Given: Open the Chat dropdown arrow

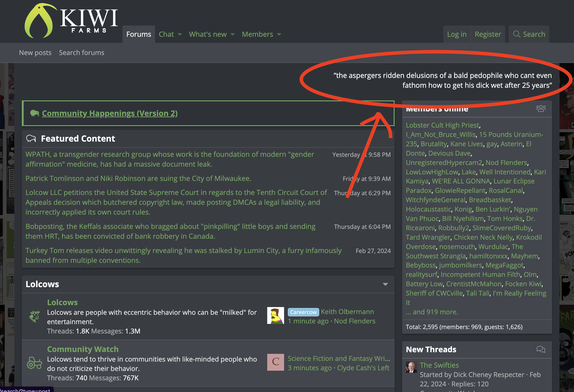Looking at the screenshot, I should pos(180,34).
